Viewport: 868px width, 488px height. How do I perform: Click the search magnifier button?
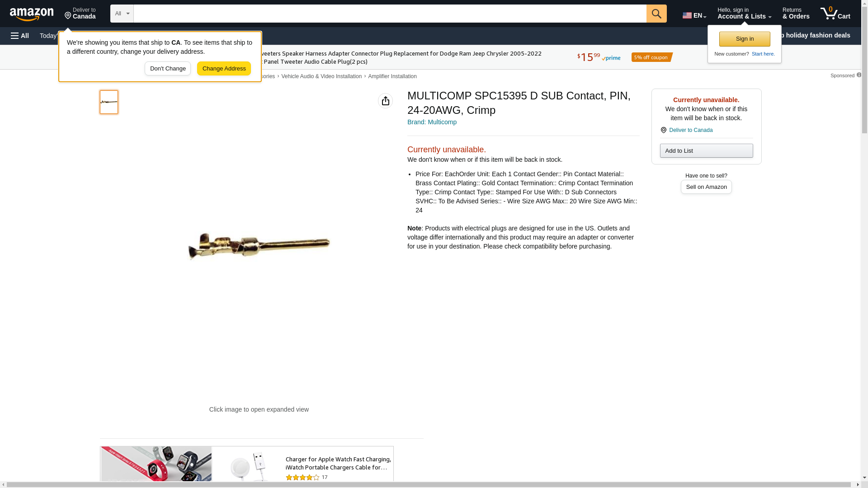[656, 14]
